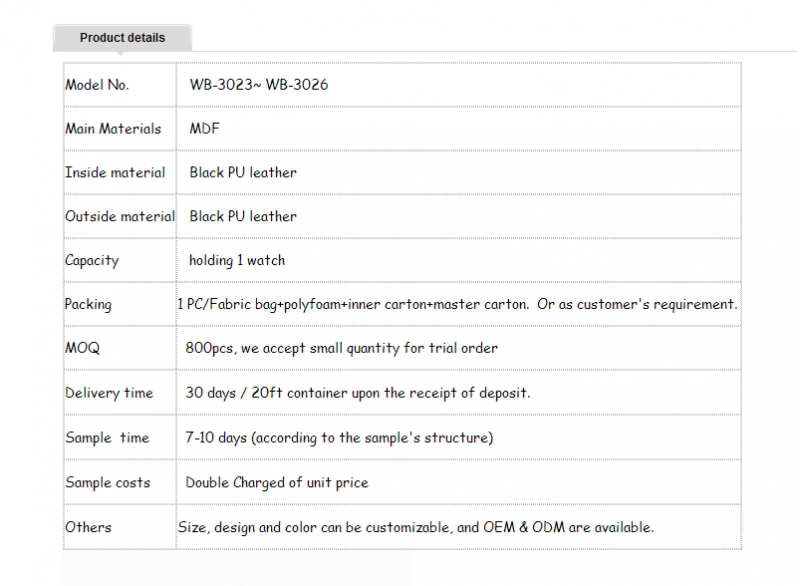Click the packing description with Fabric bag+polyfoam
Viewport: 800px width, 586px height.
coord(457,304)
